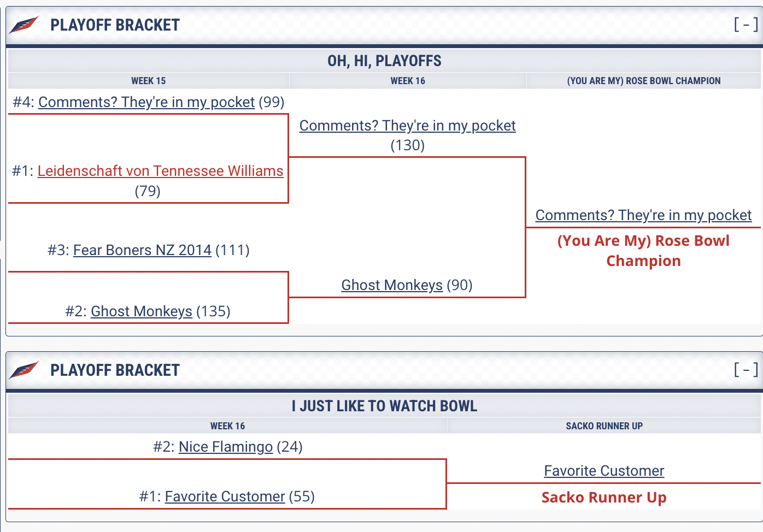The image size is (763, 532).
Task: Click the Sacko Runner Up column header
Action: [x=604, y=426]
